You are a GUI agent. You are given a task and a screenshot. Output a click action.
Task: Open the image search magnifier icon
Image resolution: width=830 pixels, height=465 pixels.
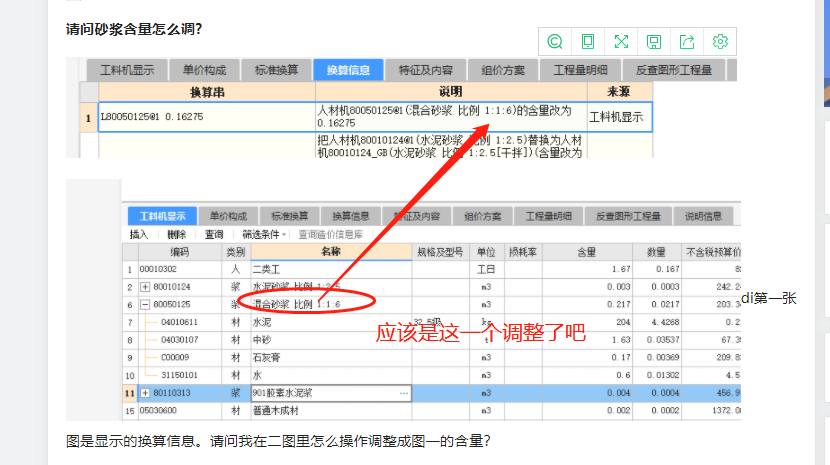(555, 41)
